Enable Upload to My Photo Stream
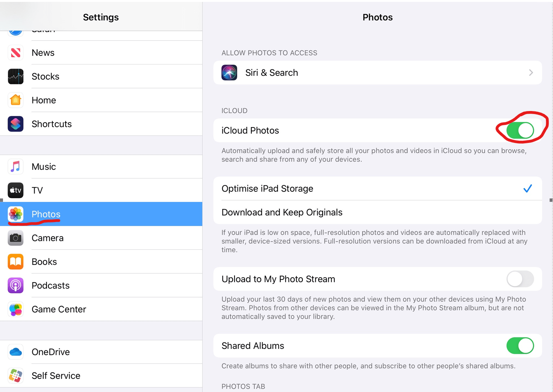The width and height of the screenshot is (553, 392). (x=520, y=279)
